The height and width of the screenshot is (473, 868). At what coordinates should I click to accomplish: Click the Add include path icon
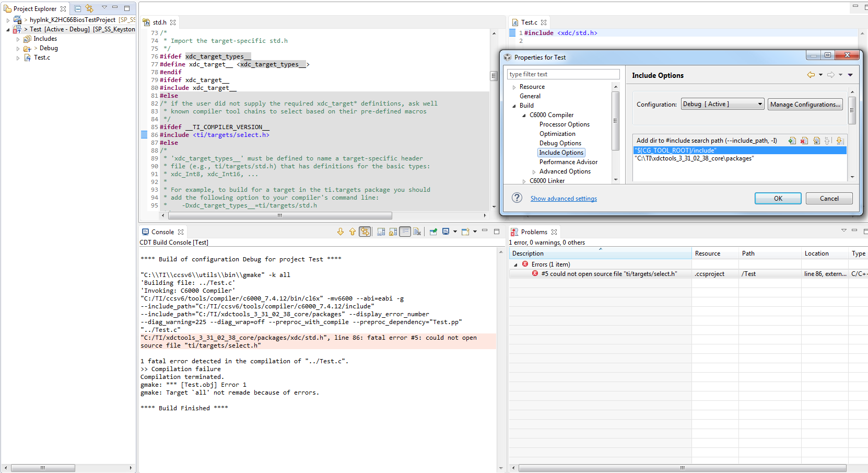click(792, 141)
